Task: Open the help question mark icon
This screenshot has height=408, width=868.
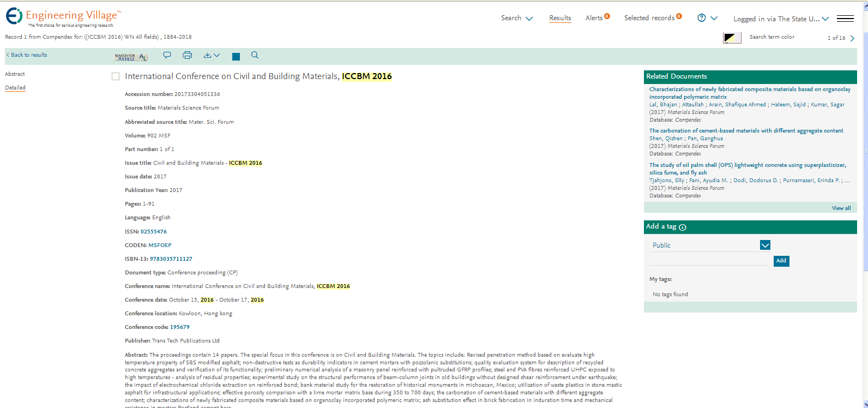Action: click(702, 18)
